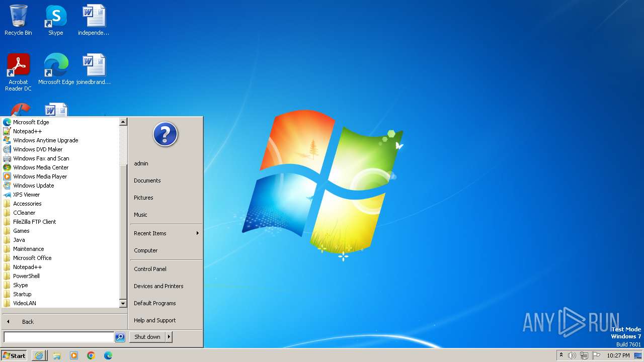Expand the Recent Items submenu

(166, 233)
